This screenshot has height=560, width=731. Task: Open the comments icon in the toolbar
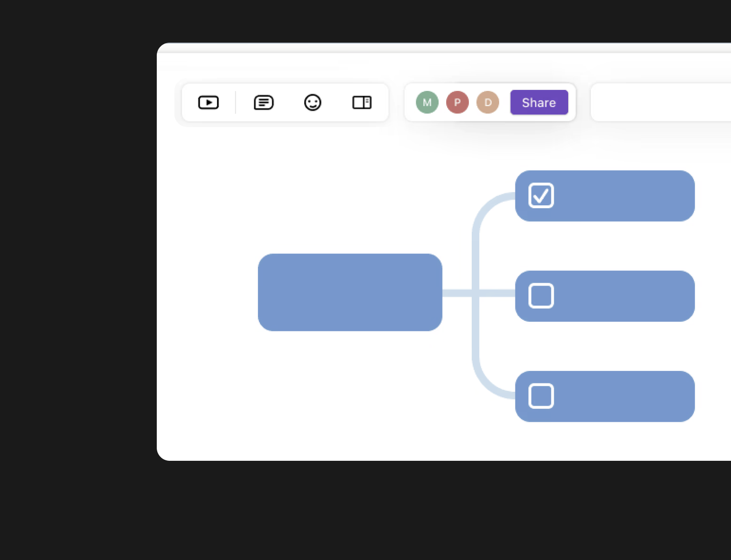pos(263,102)
